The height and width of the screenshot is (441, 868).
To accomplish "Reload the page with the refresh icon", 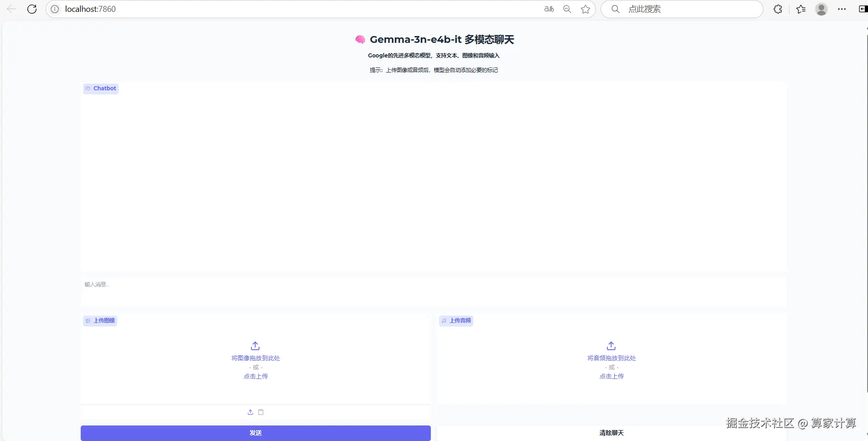I will [x=32, y=9].
